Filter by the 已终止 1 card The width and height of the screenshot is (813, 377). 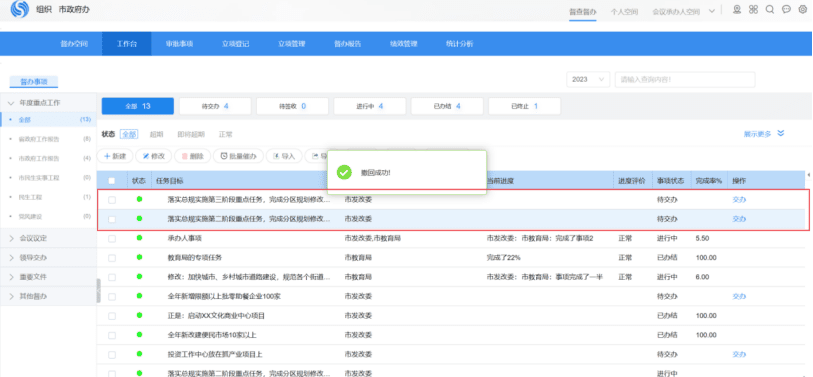[524, 106]
